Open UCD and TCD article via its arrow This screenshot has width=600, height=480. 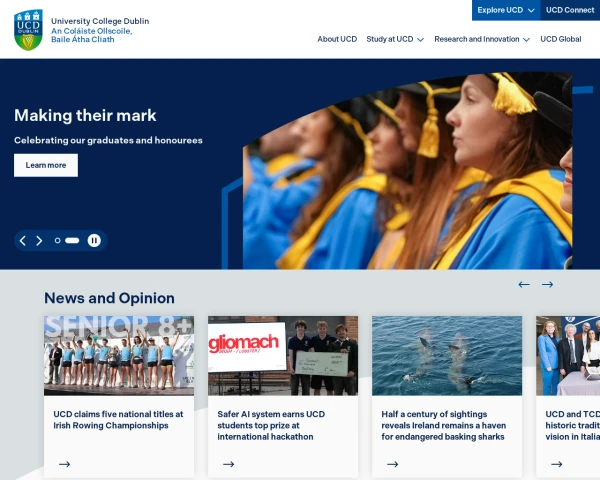pyautogui.click(x=556, y=464)
